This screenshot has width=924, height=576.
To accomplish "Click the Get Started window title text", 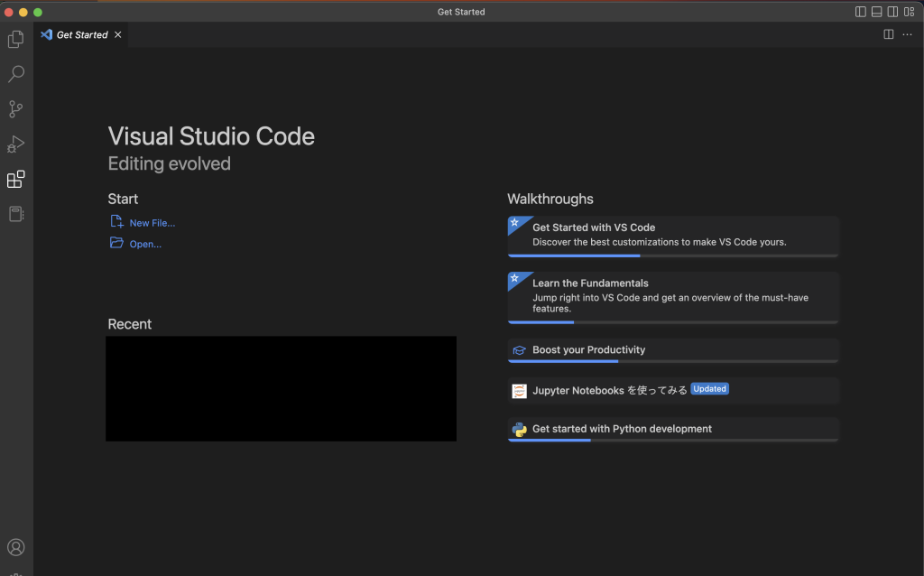I will [x=461, y=12].
